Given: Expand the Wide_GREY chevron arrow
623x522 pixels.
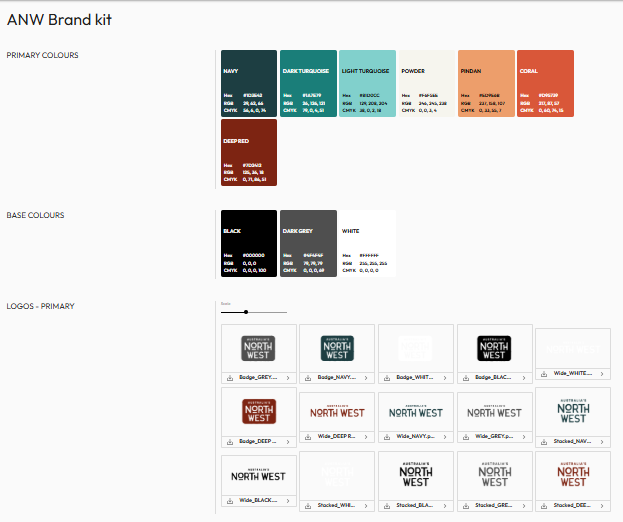Looking at the screenshot, I should [x=524, y=437].
